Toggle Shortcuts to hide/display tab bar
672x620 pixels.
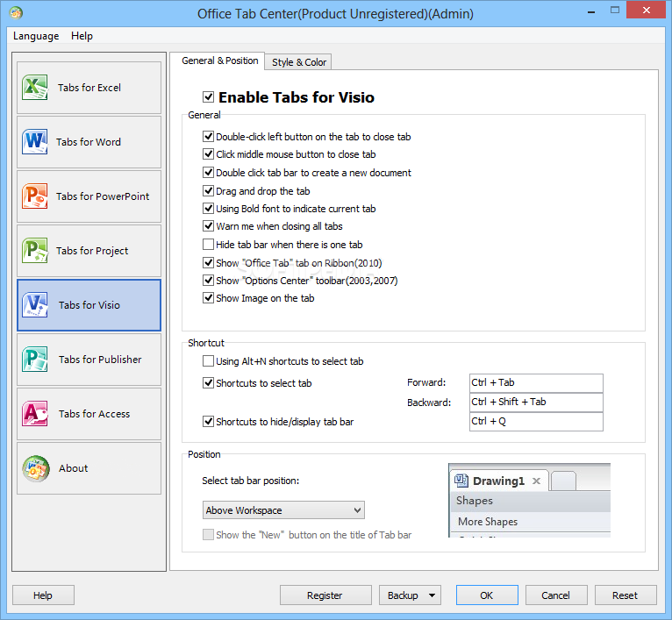click(208, 421)
